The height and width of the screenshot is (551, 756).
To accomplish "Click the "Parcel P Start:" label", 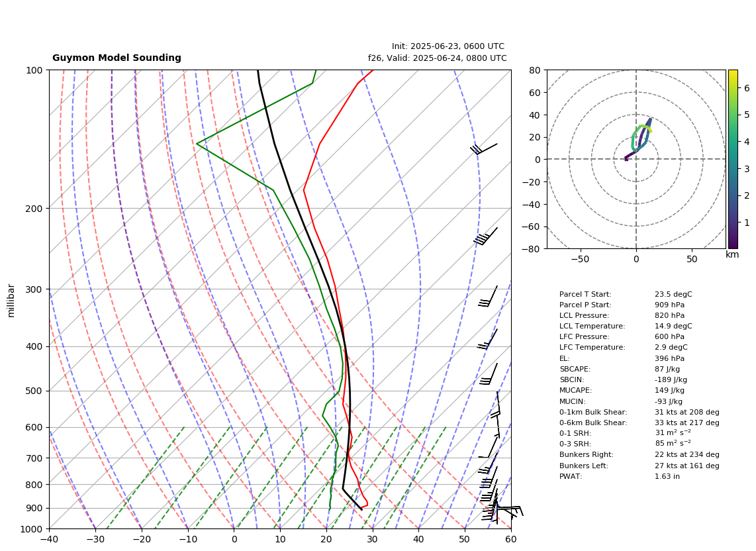I will 585,305.
